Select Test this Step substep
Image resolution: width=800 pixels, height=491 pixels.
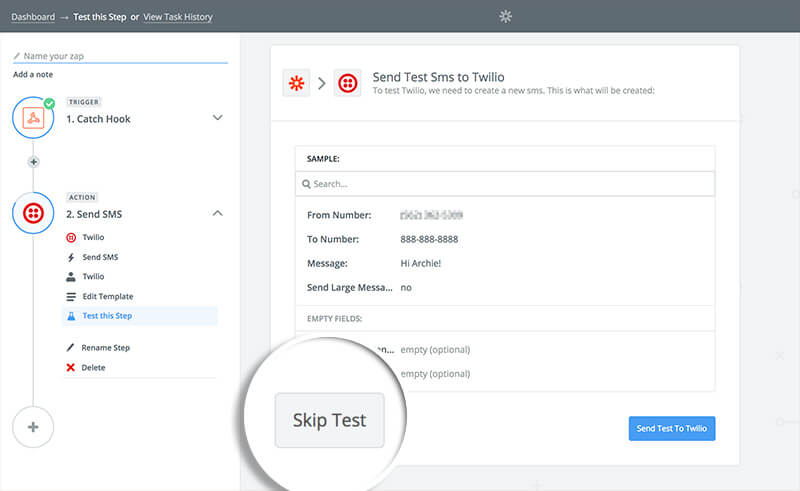click(140, 316)
